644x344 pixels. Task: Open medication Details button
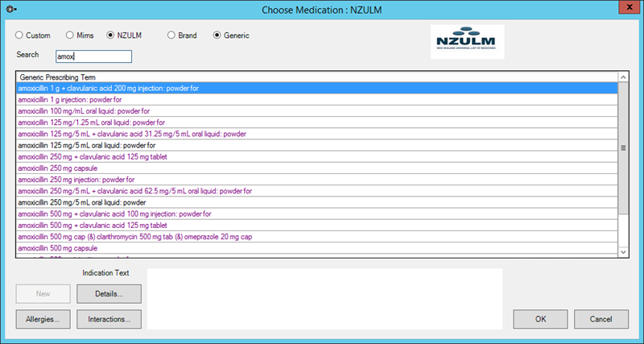tap(109, 294)
